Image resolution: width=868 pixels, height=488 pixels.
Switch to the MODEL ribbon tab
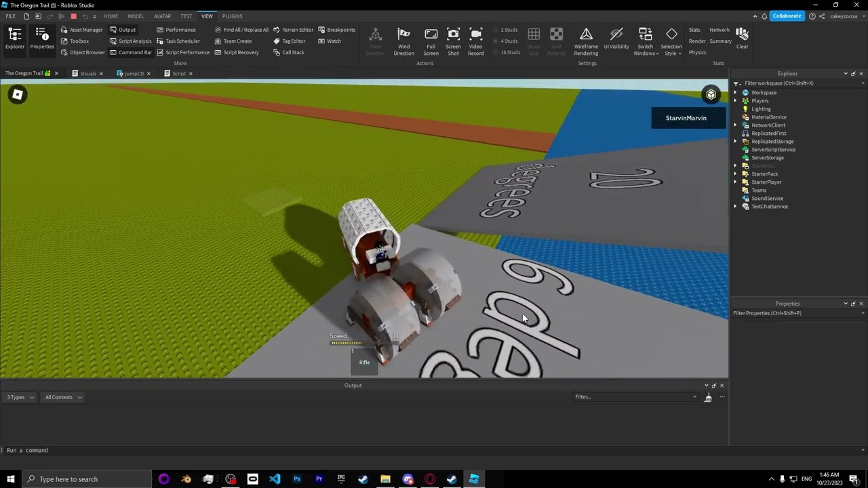pyautogui.click(x=136, y=16)
